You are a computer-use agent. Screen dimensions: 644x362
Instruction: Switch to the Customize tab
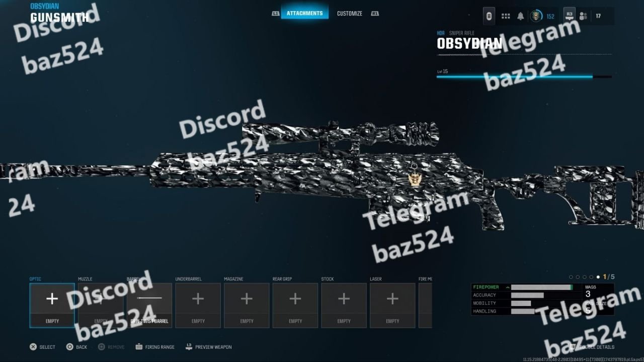[350, 14]
